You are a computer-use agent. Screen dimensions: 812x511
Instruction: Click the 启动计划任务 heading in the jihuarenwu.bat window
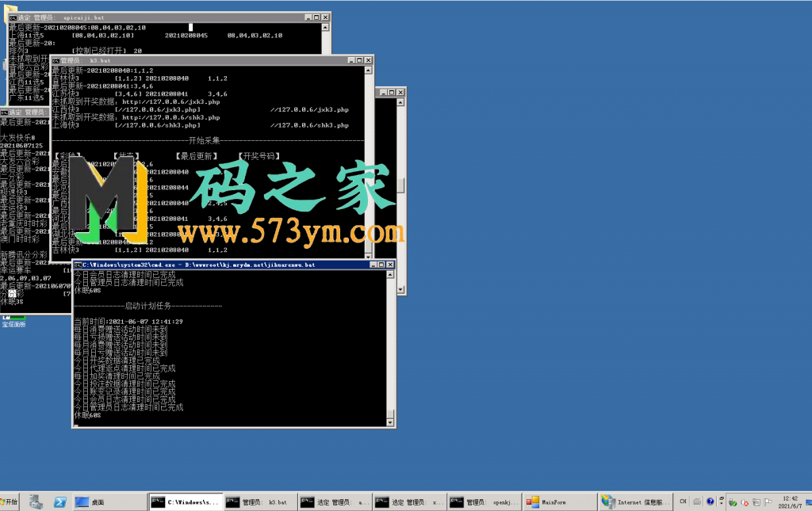click(x=148, y=306)
